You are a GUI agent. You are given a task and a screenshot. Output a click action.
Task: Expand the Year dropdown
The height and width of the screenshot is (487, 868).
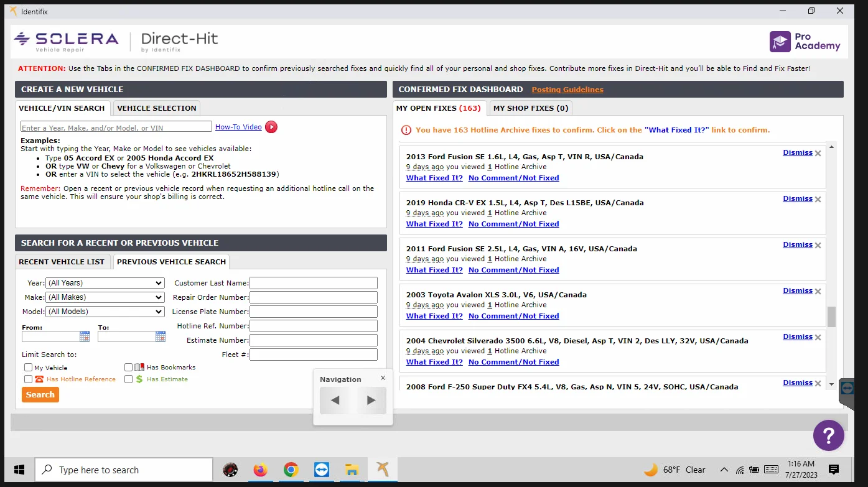tap(105, 283)
